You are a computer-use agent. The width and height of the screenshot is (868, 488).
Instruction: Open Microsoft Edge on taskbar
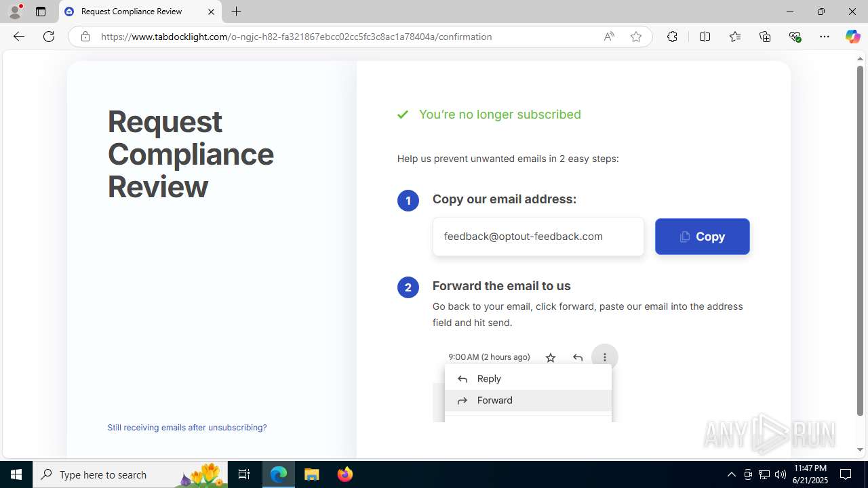279,474
